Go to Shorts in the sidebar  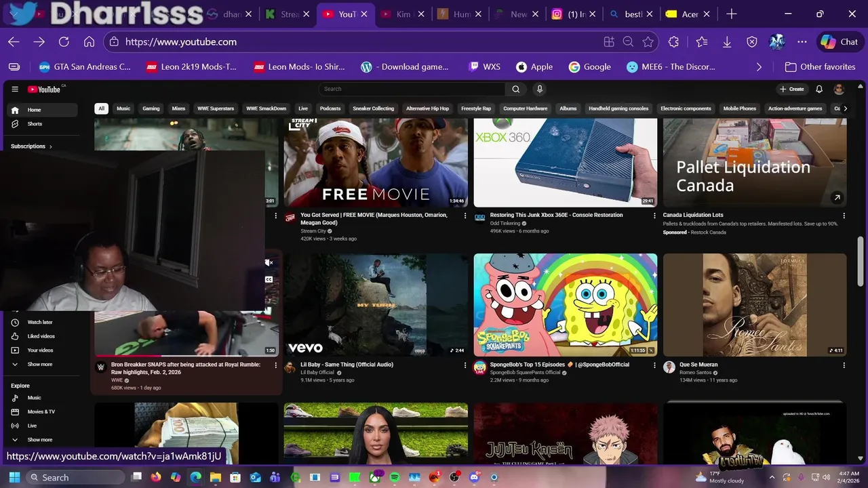(35, 124)
